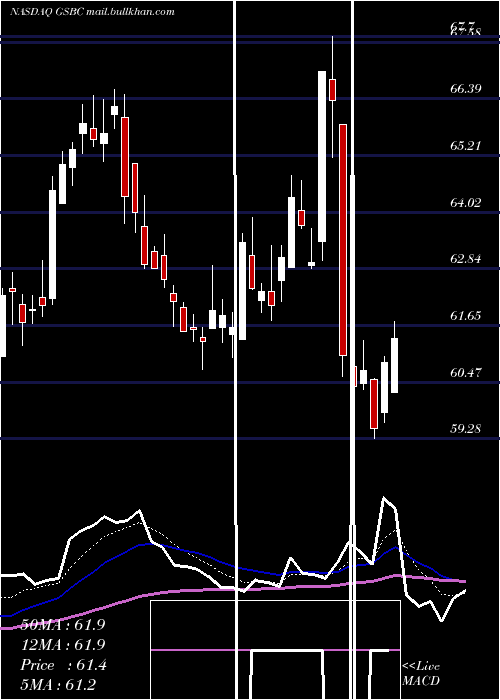500x700 pixels.
Task: Select the 66.39 price level label
Action: pos(466,88)
